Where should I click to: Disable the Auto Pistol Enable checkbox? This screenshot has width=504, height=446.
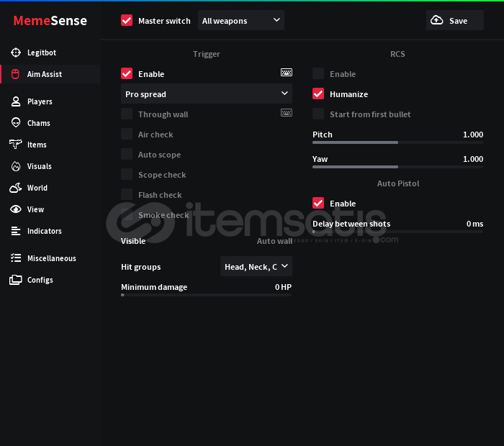point(318,203)
